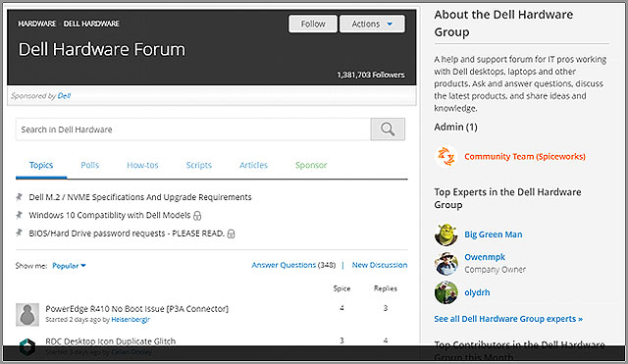Click the avatar beside PowerEdge R410 topic

(x=27, y=314)
